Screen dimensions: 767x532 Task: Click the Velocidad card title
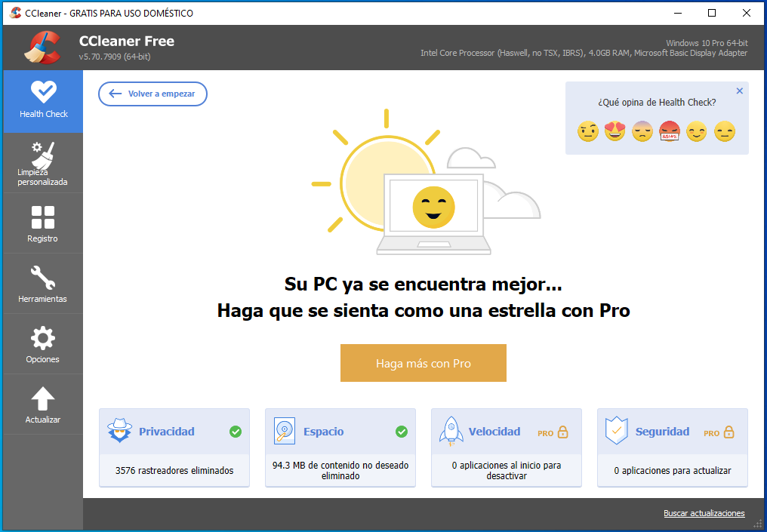[x=494, y=432]
